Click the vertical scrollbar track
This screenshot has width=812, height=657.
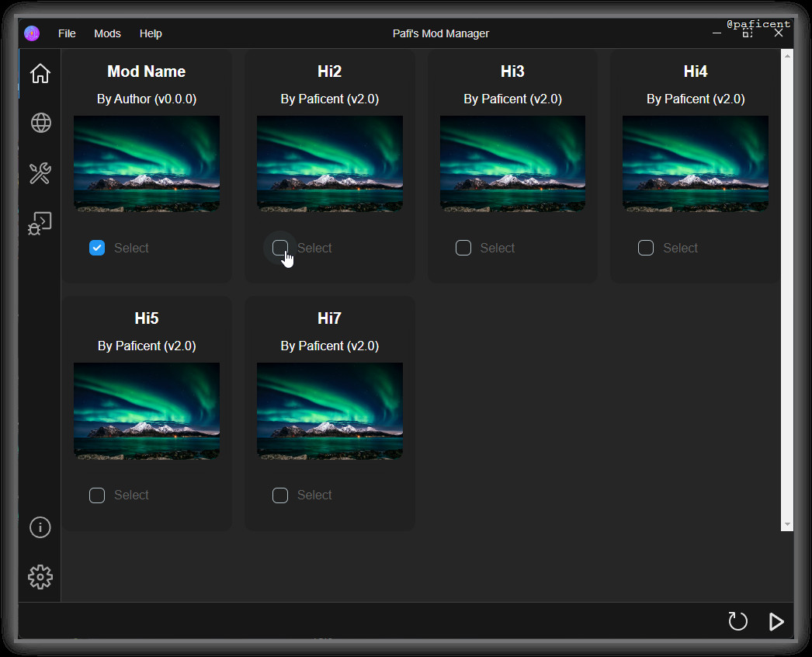tap(787, 290)
